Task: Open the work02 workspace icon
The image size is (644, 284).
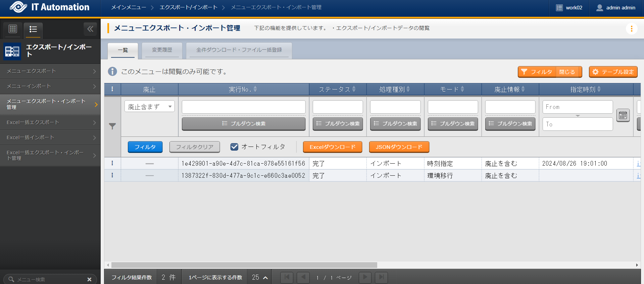Action: pyautogui.click(x=559, y=8)
